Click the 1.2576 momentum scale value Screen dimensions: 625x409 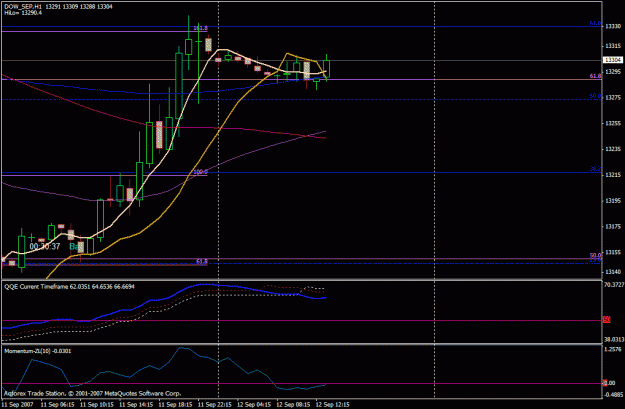click(x=613, y=349)
